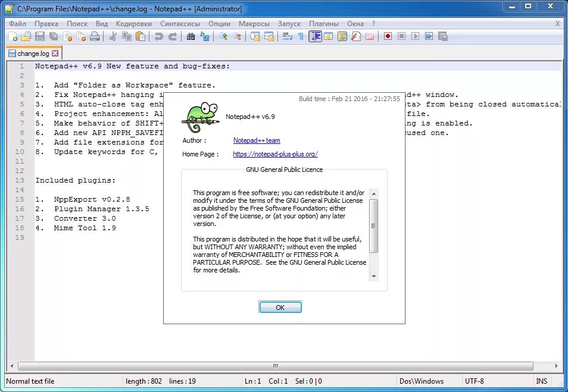Click editor horizontal scroll right arrow

[557, 366]
